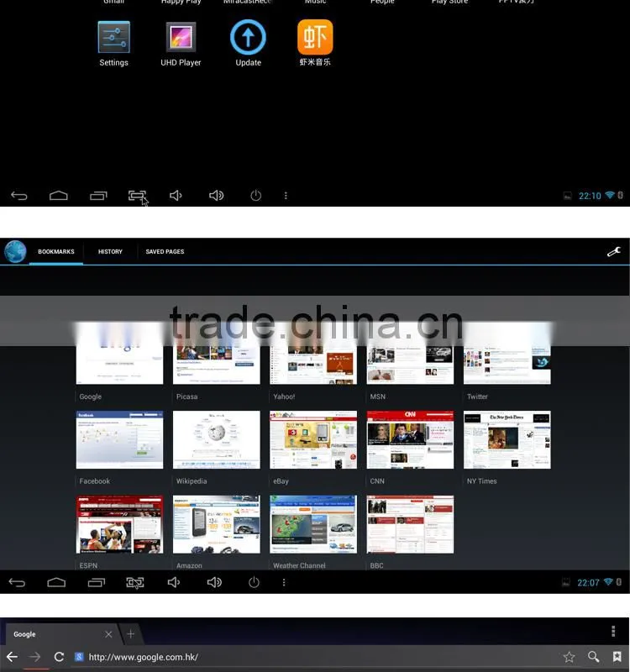Tap screenshot icon in bookmarks screen navigation bar
630x672 pixels.
coord(135,582)
